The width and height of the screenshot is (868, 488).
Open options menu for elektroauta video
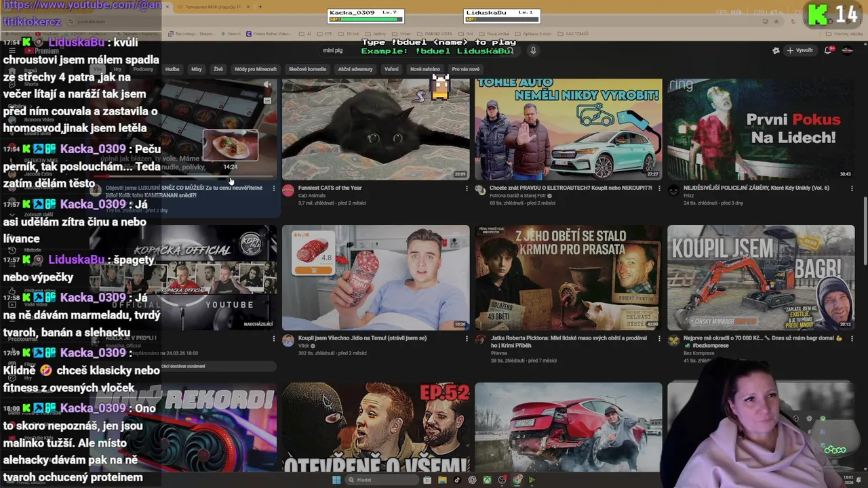tap(659, 188)
